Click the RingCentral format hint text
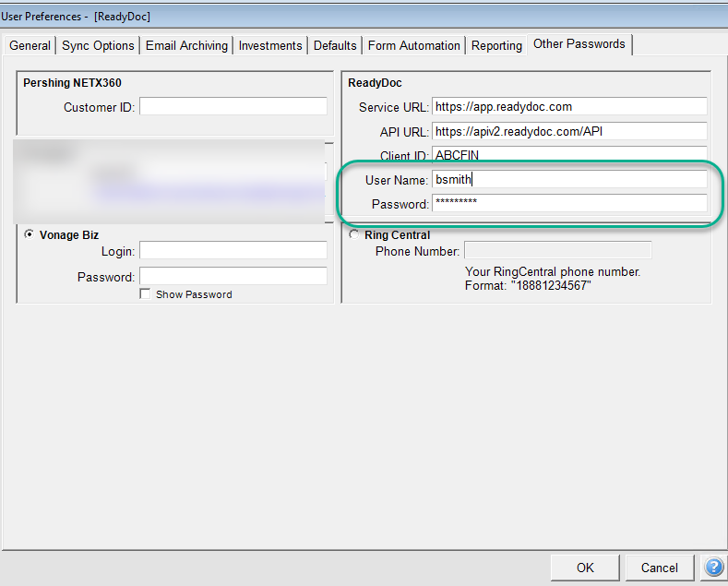This screenshot has width=728, height=586. point(553,278)
